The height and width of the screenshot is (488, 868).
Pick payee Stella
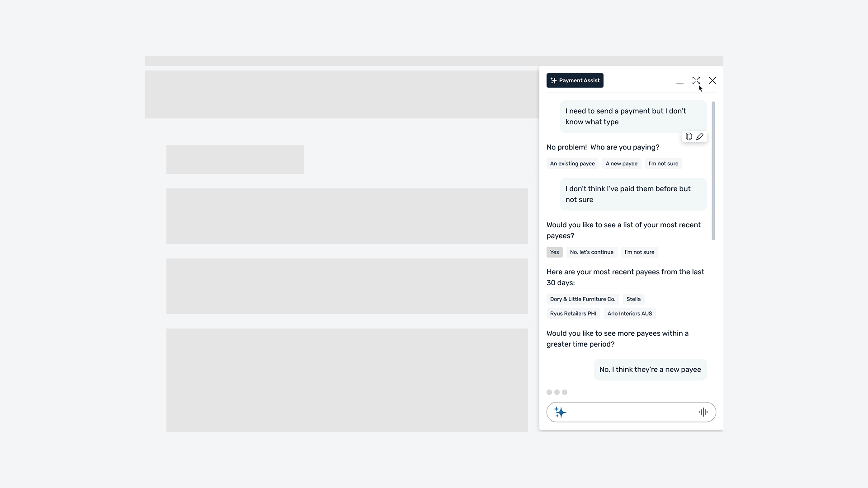tap(633, 299)
